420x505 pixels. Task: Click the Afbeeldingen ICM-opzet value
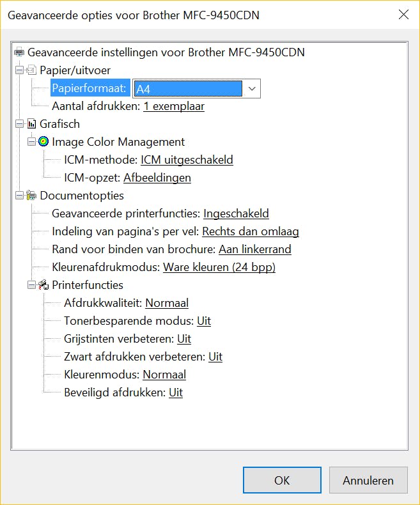click(157, 178)
